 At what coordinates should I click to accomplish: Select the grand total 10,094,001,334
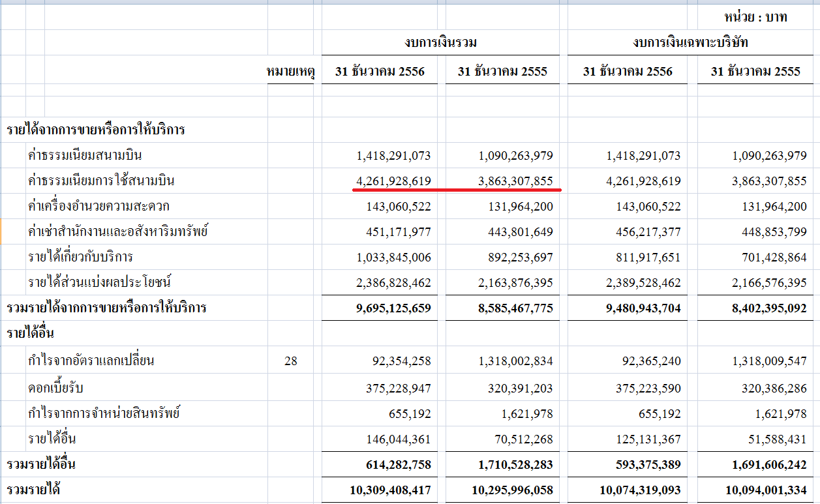(766, 490)
